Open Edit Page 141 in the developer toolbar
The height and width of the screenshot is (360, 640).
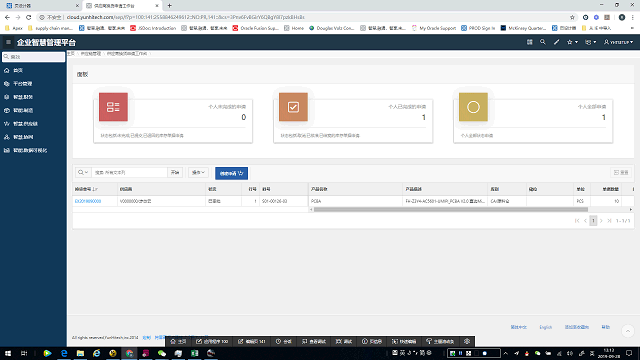click(252, 341)
